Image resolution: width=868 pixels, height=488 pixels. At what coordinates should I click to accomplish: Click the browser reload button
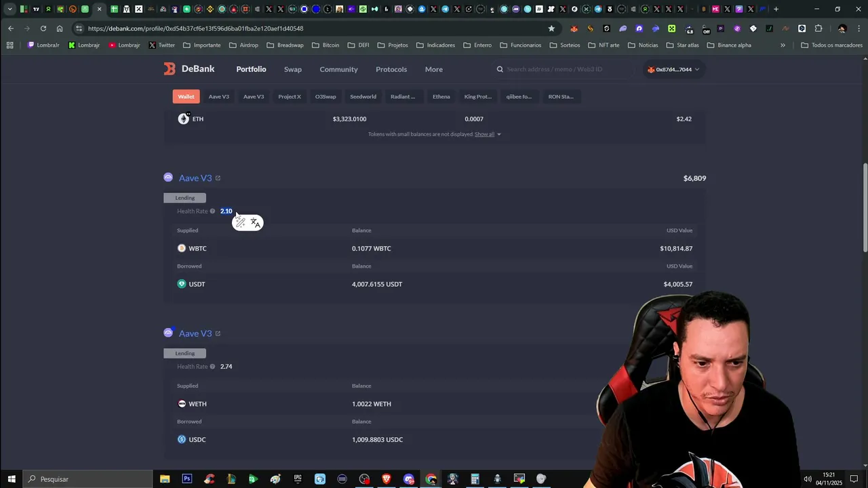point(43,28)
